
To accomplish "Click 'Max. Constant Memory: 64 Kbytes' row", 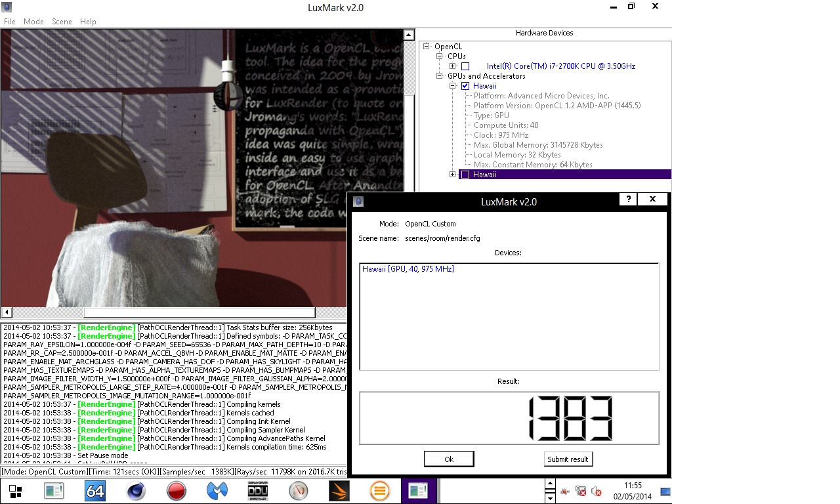I will [533, 165].
